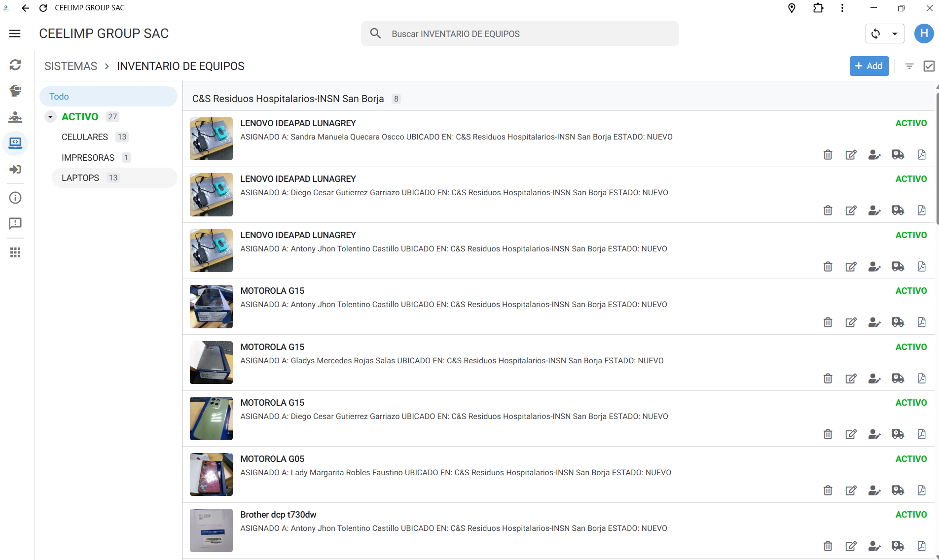Click the sync icon in left sidebar
The height and width of the screenshot is (560, 939).
[15, 65]
